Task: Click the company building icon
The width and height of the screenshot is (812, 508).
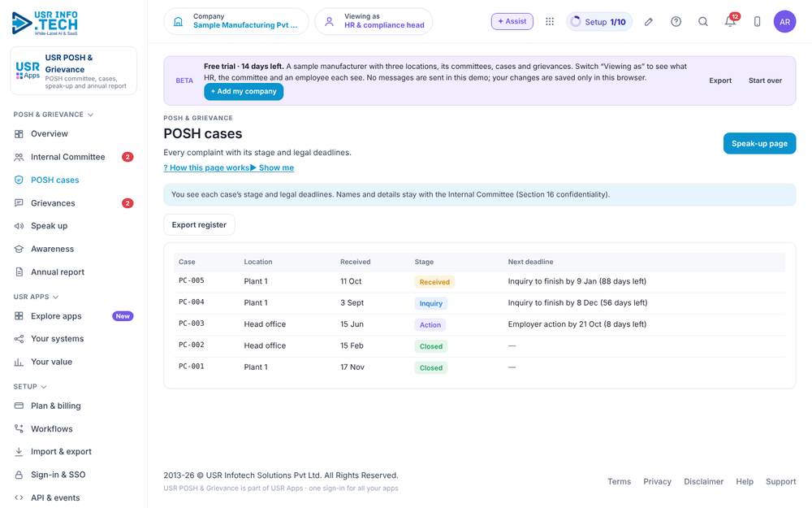Action: [178, 21]
